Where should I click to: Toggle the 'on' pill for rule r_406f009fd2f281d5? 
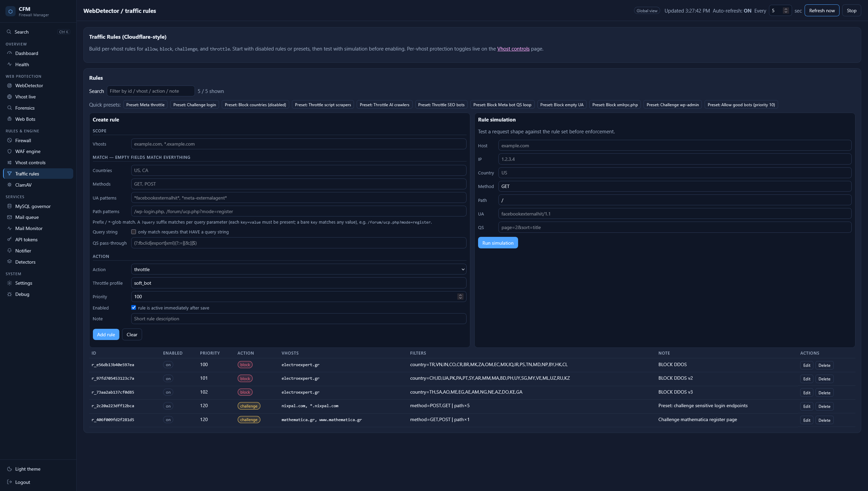(x=168, y=420)
